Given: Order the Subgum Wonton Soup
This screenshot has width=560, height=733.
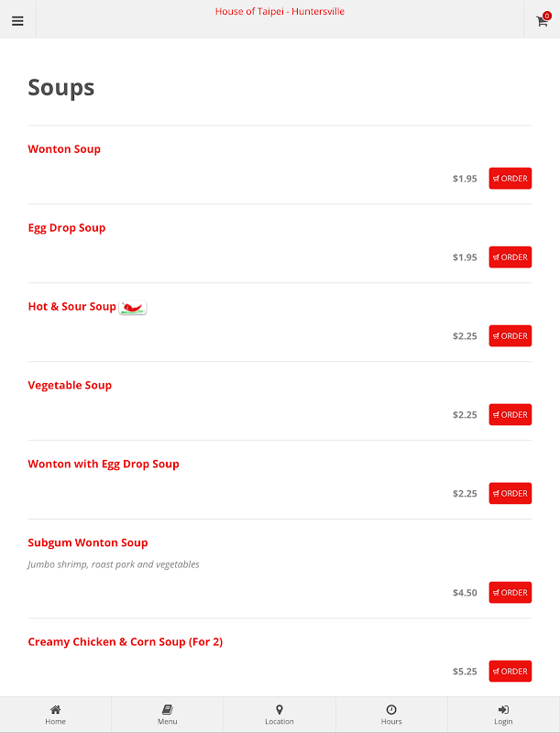Looking at the screenshot, I should 510,592.
